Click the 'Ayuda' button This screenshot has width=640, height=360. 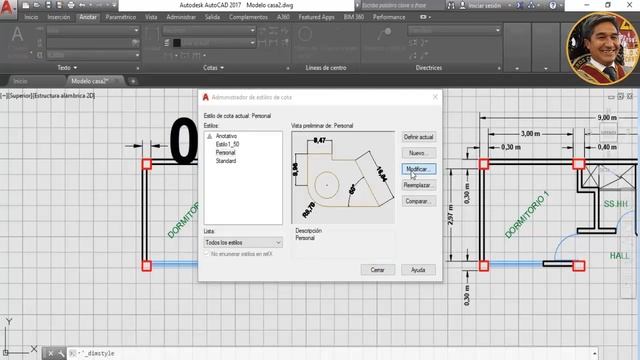(418, 270)
